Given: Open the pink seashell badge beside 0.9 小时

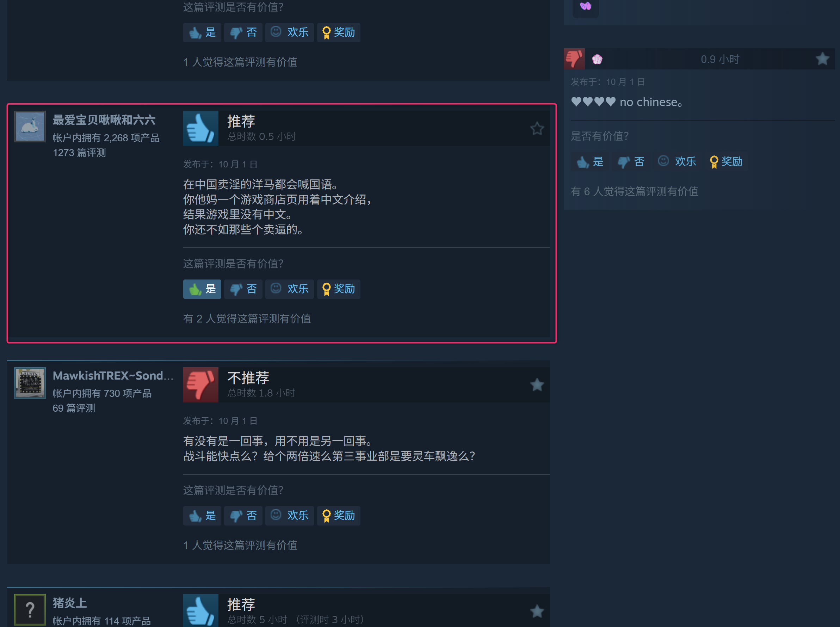Looking at the screenshot, I should pyautogui.click(x=597, y=59).
